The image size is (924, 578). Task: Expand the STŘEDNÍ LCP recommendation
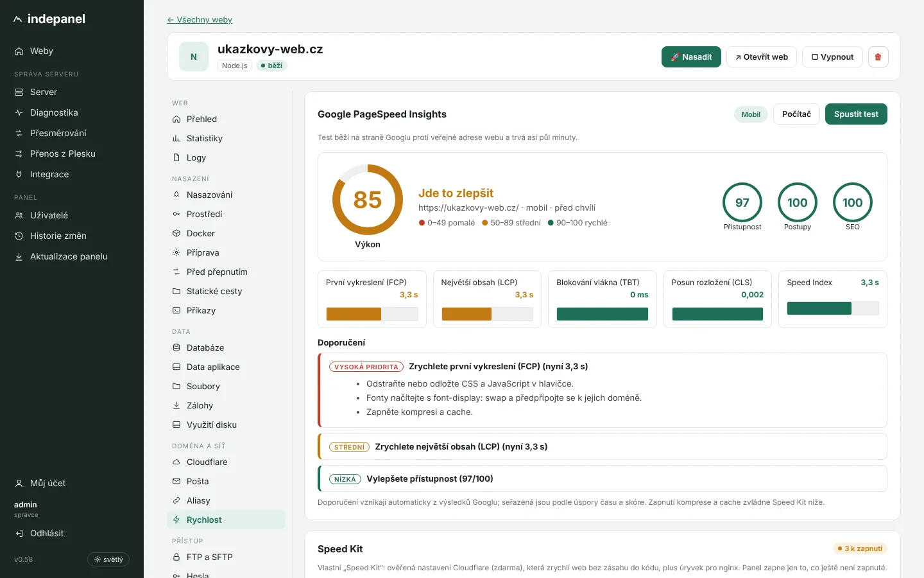603,447
